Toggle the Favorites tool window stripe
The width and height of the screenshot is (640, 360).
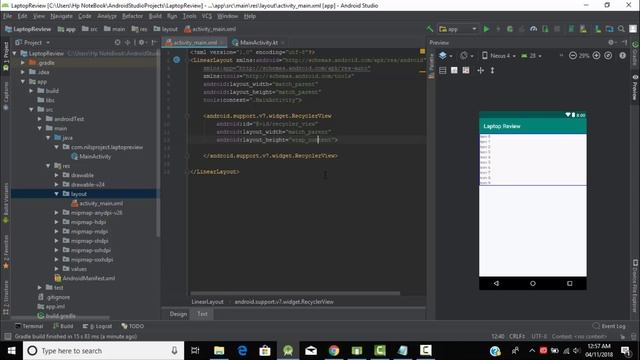6,251
